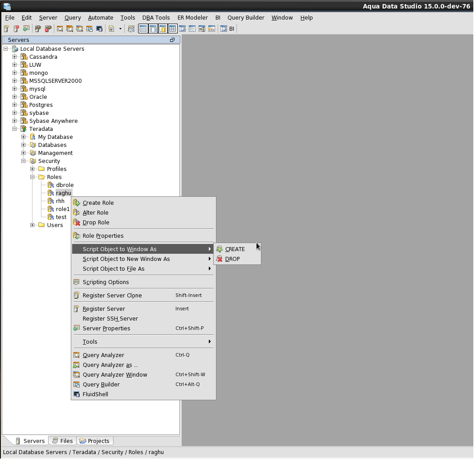Open Script Object to New Window As submenu
The image size is (476, 463).
click(x=143, y=259)
